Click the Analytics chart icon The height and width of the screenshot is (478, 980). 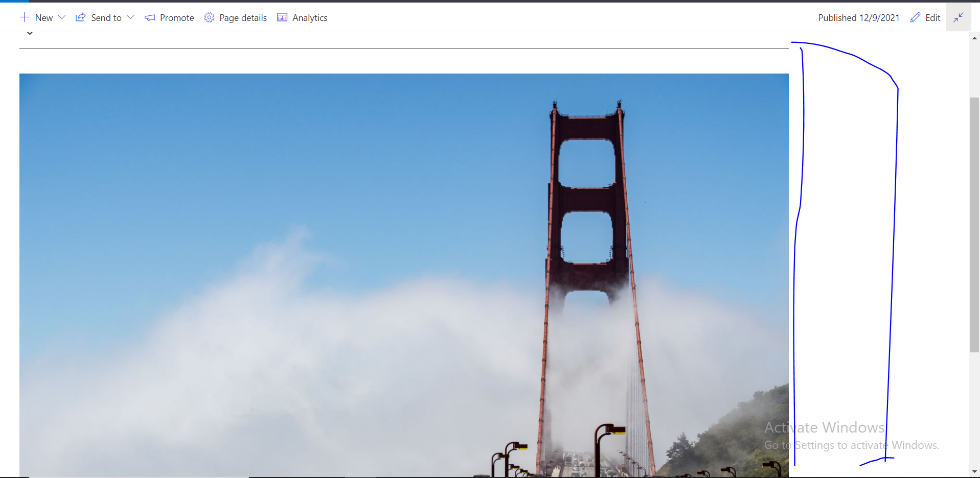[x=282, y=17]
